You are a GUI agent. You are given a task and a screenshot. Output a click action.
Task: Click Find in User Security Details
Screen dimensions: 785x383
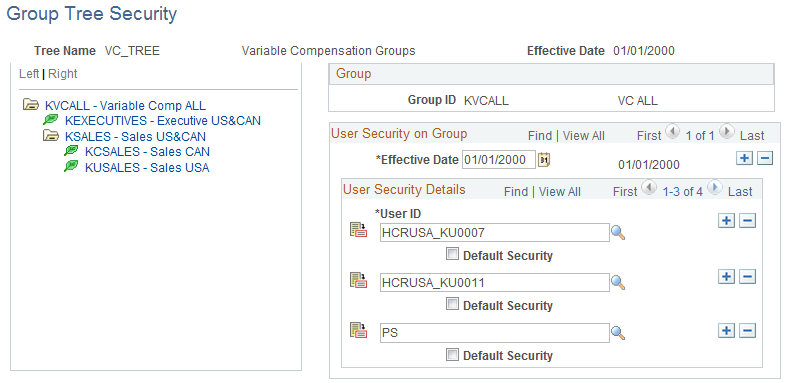pos(516,192)
